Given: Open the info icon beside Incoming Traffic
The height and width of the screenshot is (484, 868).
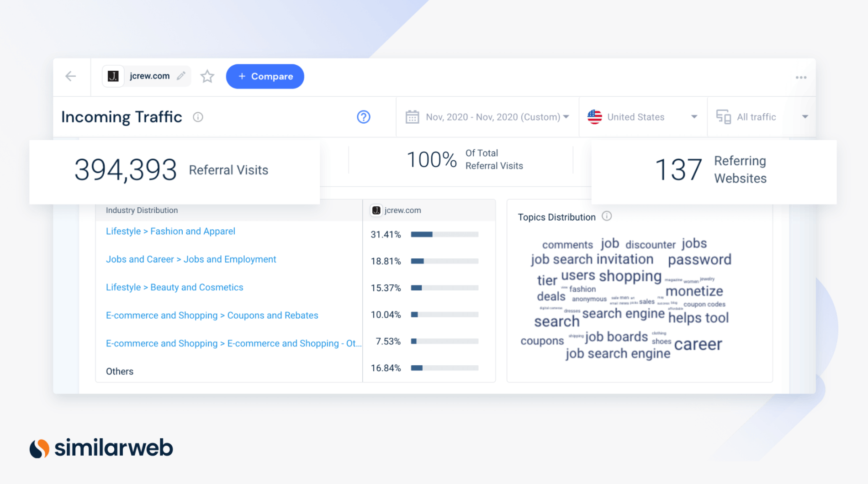Looking at the screenshot, I should point(198,117).
